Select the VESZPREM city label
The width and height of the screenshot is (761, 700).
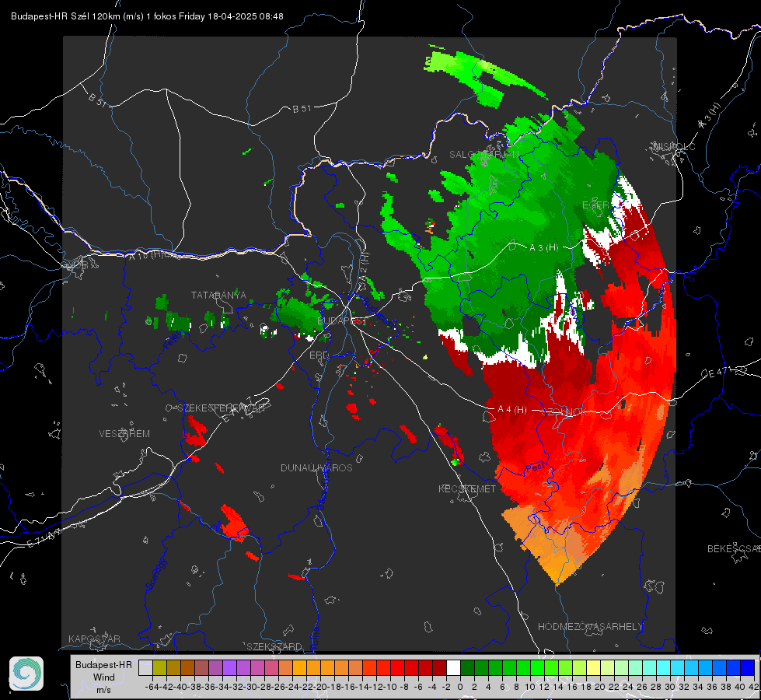point(124,433)
